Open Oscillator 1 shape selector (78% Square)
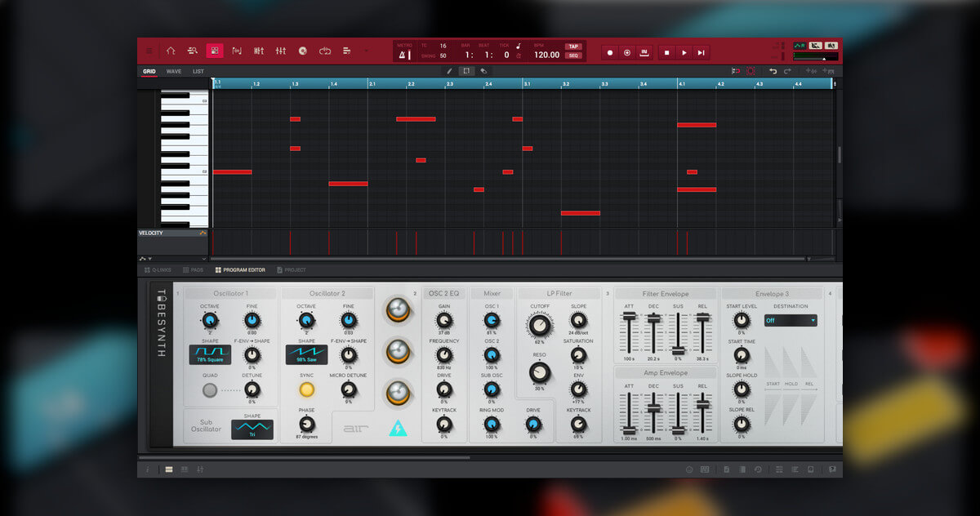980x516 pixels. pos(210,355)
